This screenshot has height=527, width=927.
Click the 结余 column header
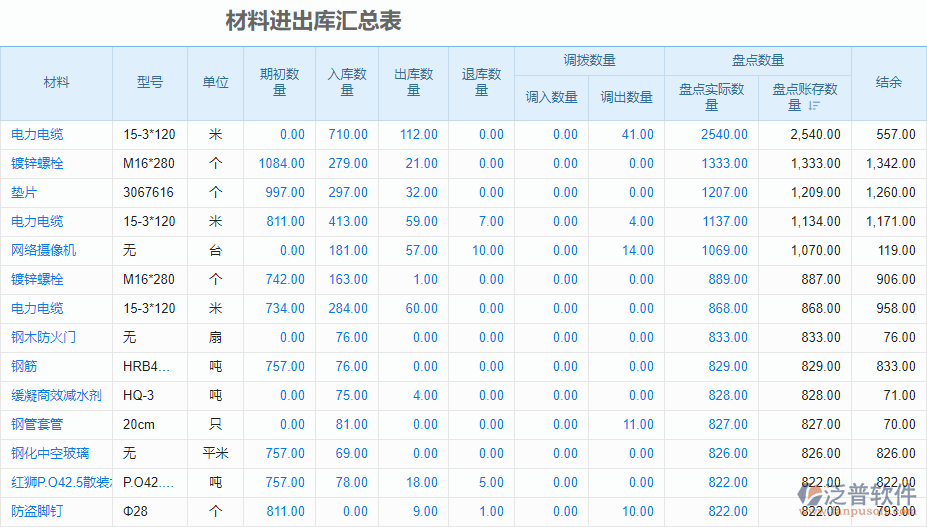888,83
